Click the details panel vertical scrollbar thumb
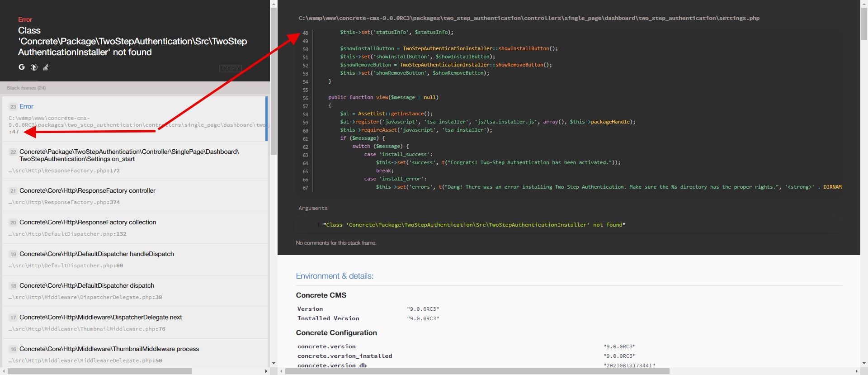 864,24
